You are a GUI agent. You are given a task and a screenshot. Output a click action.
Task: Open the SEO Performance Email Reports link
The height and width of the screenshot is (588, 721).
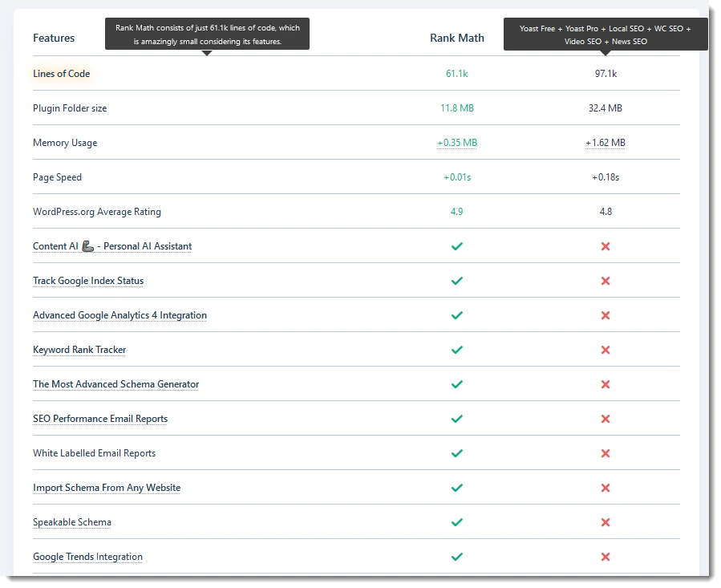point(100,419)
